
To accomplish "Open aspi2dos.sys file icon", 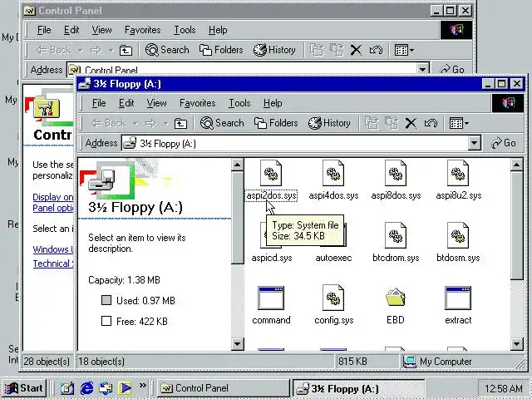I will [x=271, y=174].
